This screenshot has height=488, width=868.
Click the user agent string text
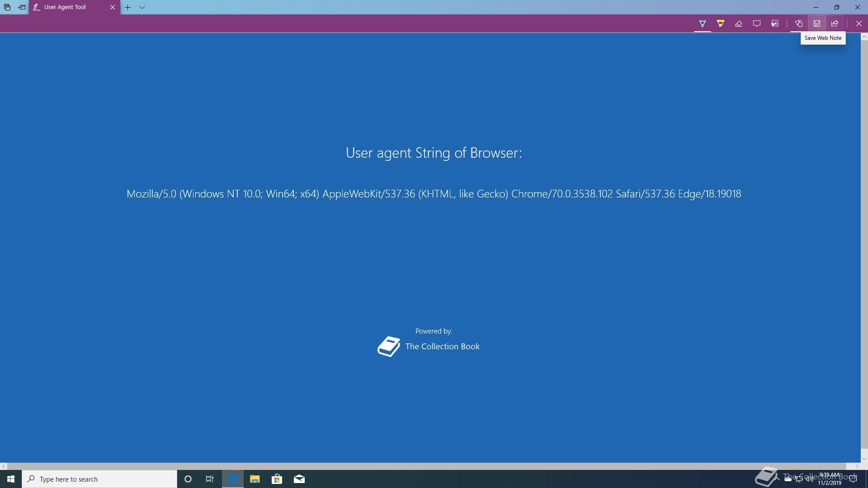[434, 194]
